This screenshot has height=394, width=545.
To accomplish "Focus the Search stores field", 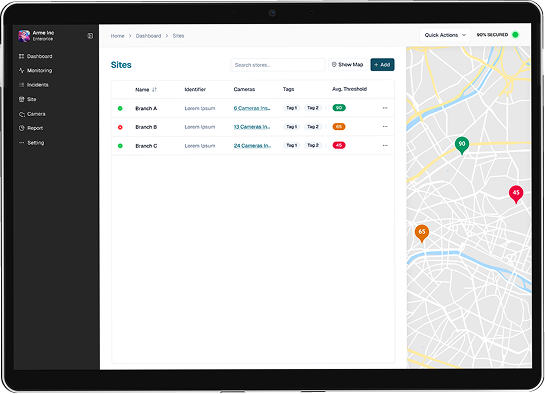I will point(278,65).
